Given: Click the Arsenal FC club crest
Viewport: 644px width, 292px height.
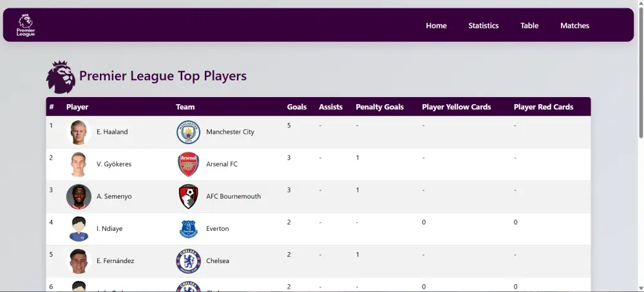Looking at the screenshot, I should click(188, 164).
